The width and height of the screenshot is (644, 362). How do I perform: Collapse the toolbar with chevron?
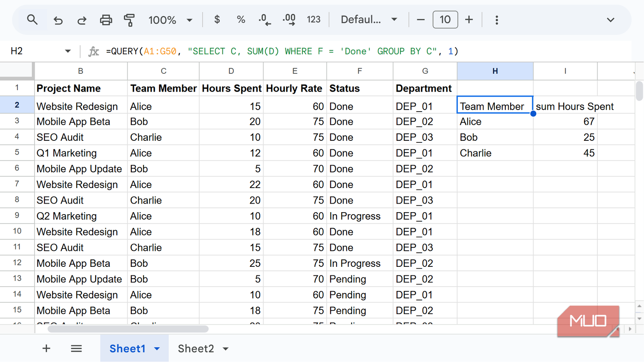[610, 20]
